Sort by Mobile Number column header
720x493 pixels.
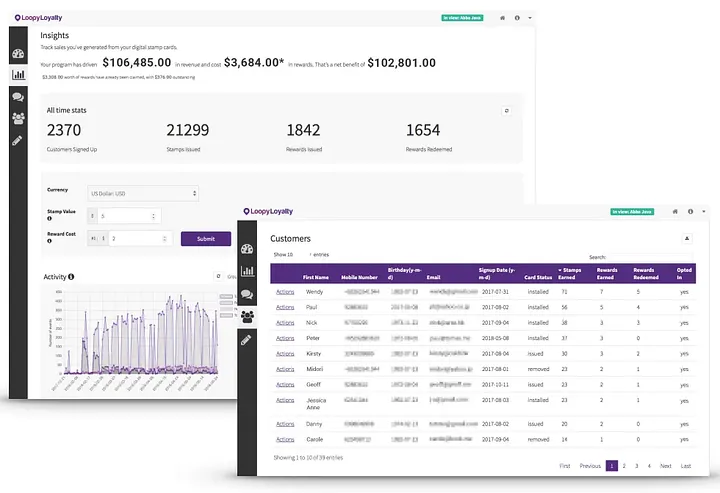click(359, 277)
